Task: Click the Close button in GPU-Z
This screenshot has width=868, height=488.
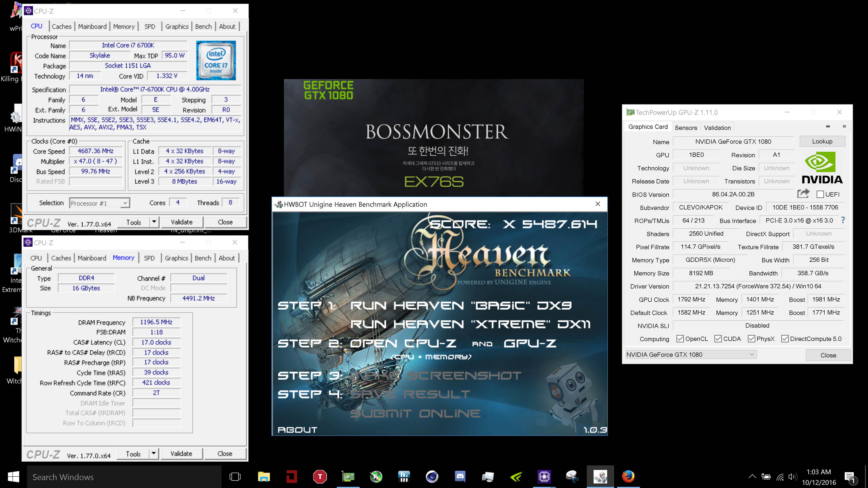Action: [828, 355]
